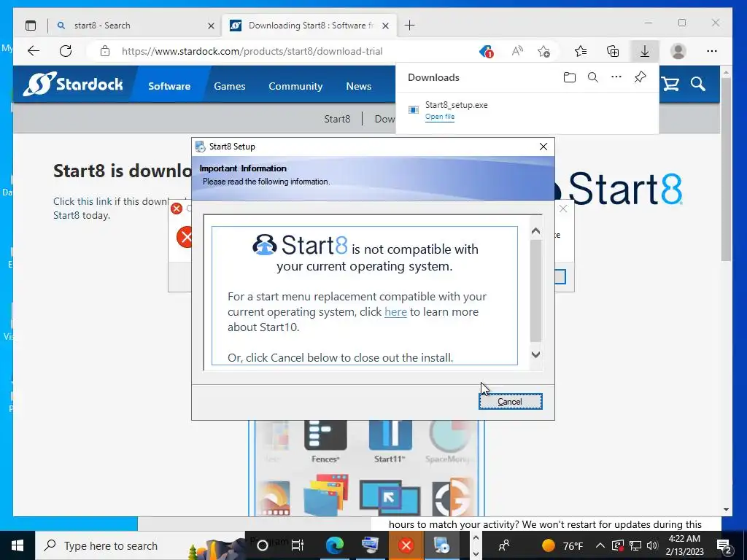Show hidden system tray icons
747x560 pixels.
600,545
